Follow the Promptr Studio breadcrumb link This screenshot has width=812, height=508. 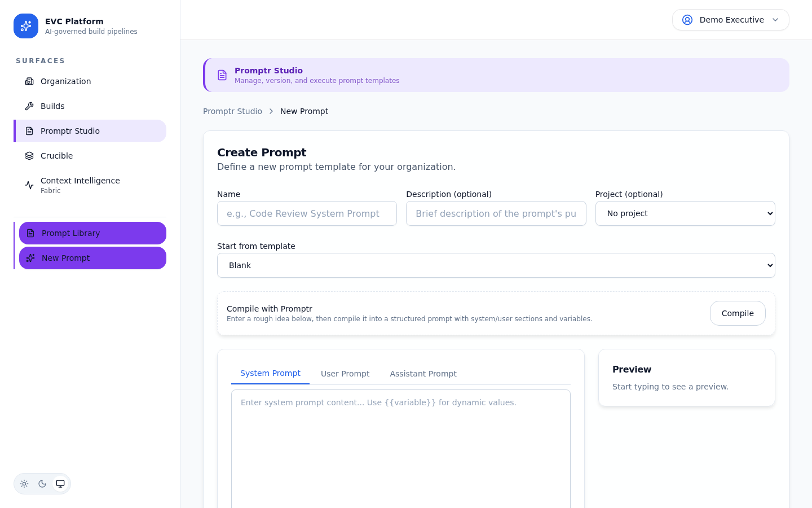pos(232,111)
